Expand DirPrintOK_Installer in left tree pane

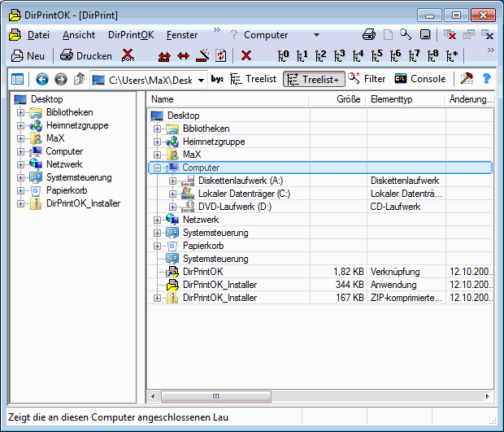click(20, 203)
